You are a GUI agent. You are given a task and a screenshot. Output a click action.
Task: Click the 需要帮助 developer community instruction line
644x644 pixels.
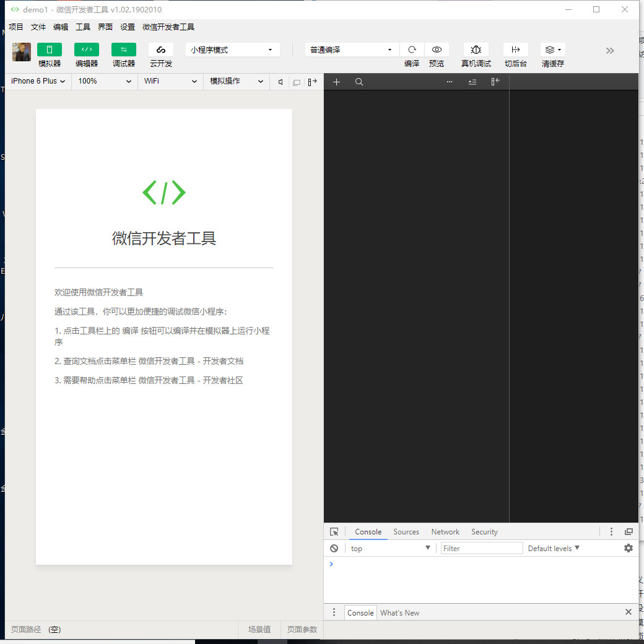[x=149, y=380]
